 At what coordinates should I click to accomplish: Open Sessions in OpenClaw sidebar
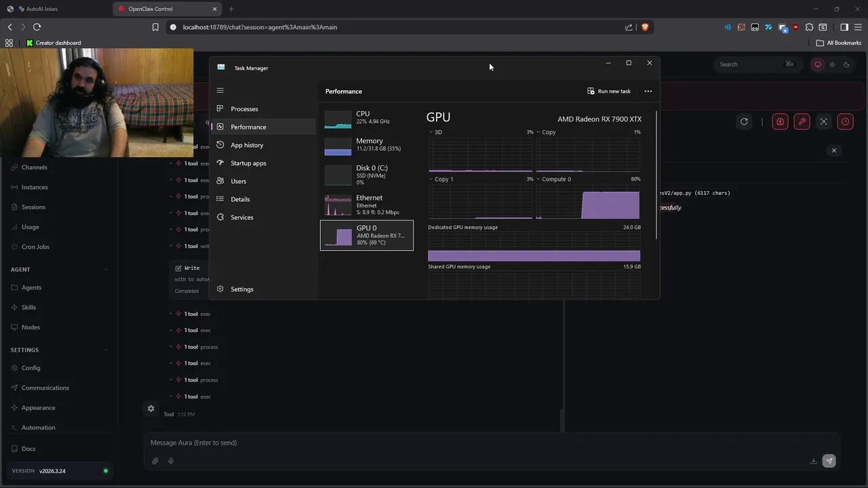[60, 207]
